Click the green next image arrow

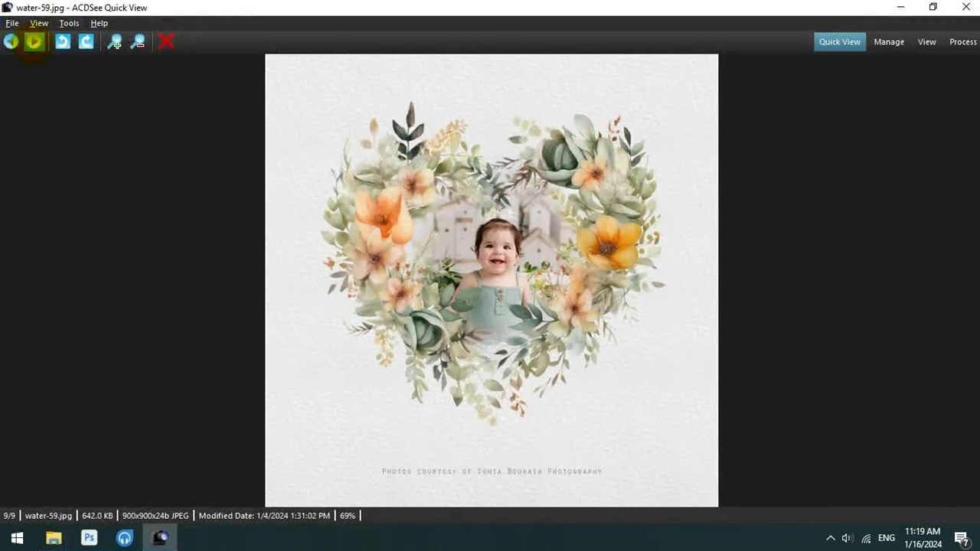(x=34, y=42)
